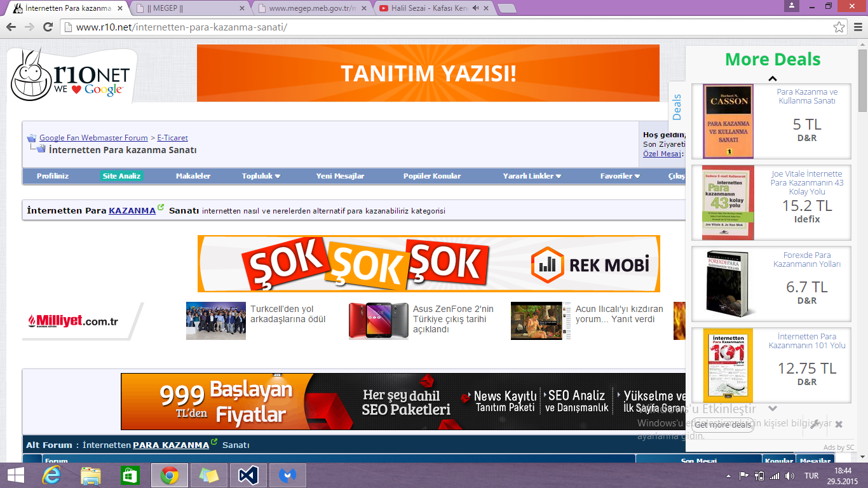Open the Asus ZenFone 2 news headline
This screenshot has width=868, height=488.
[x=453, y=319]
